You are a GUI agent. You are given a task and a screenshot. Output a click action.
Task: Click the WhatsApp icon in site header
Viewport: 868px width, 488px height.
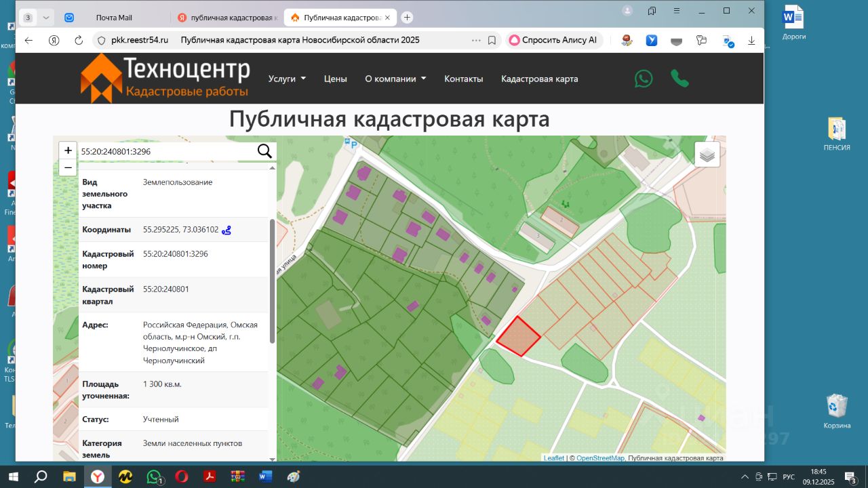644,79
